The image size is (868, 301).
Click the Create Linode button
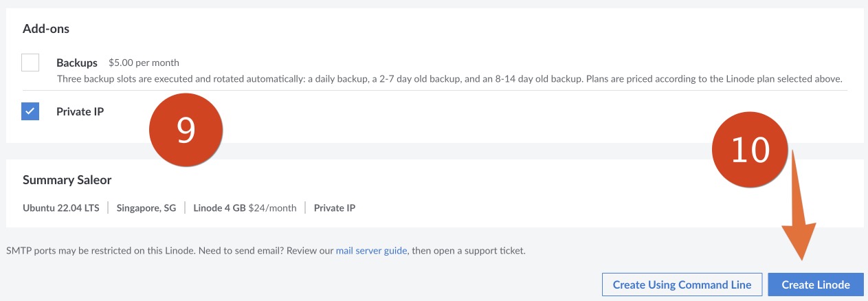point(816,285)
